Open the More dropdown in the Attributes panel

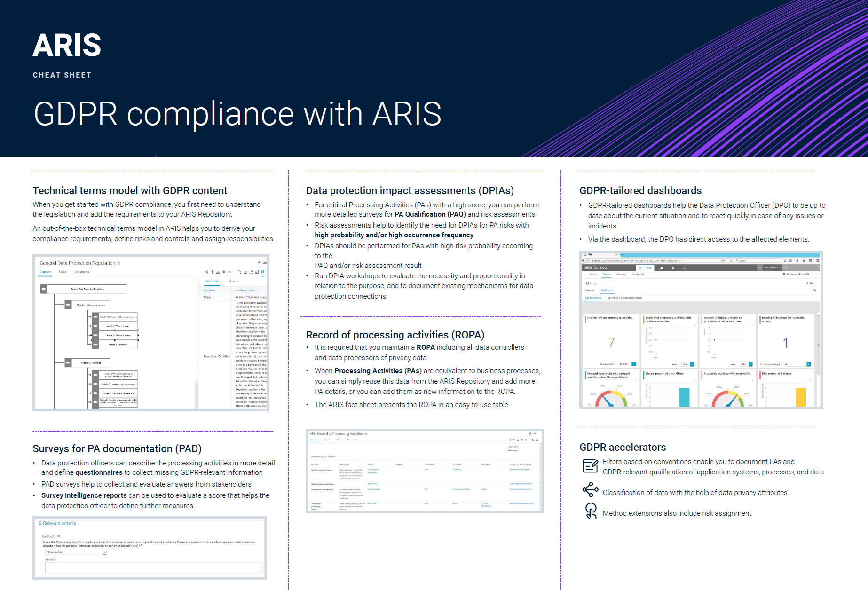[x=233, y=281]
